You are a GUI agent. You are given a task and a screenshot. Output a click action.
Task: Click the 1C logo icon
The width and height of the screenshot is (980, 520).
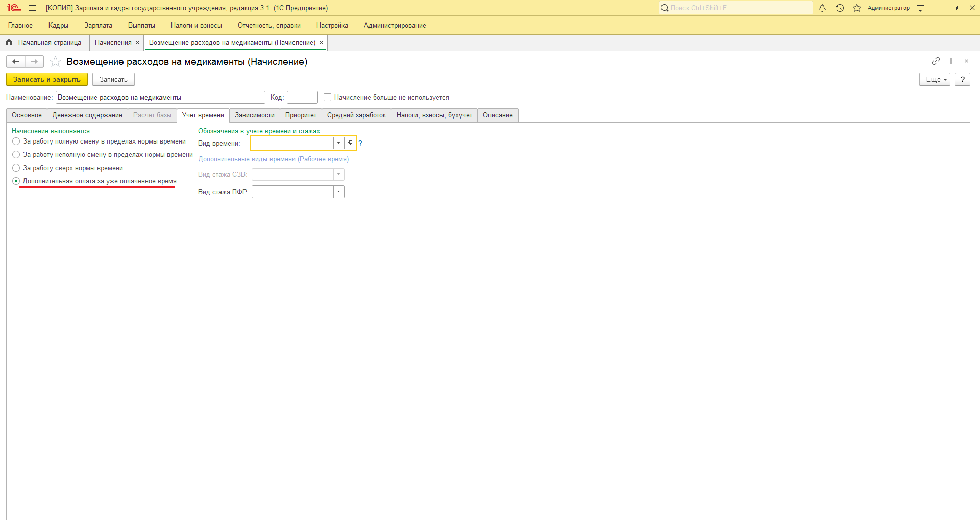tap(14, 8)
